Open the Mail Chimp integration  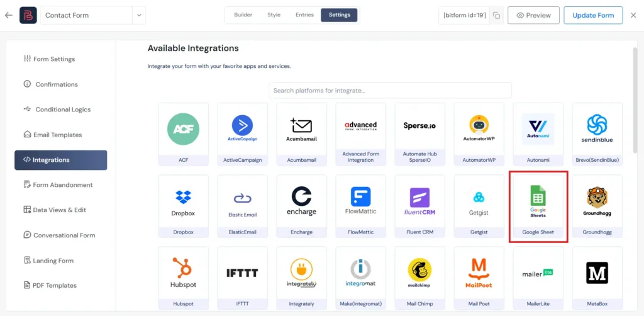pyautogui.click(x=419, y=273)
